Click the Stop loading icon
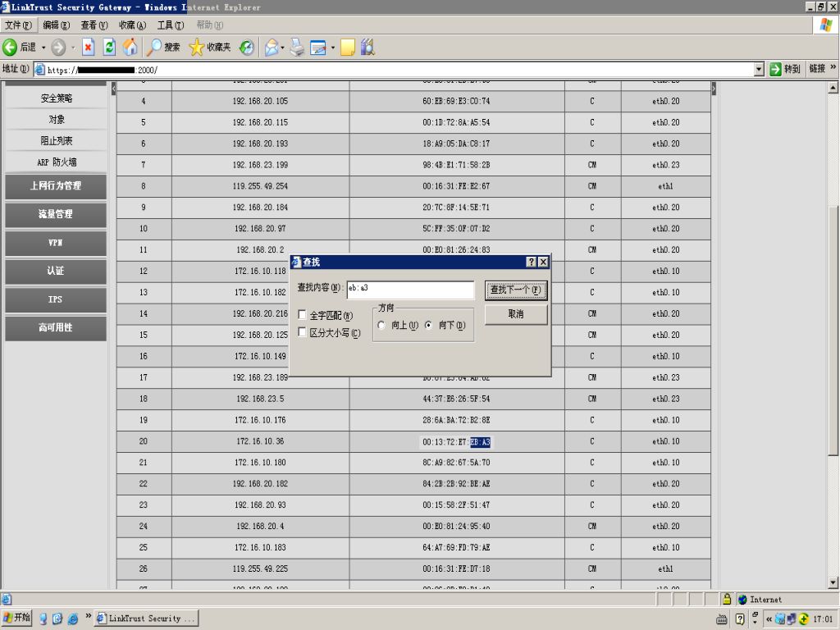Screen dimensions: 840x630 (89, 47)
